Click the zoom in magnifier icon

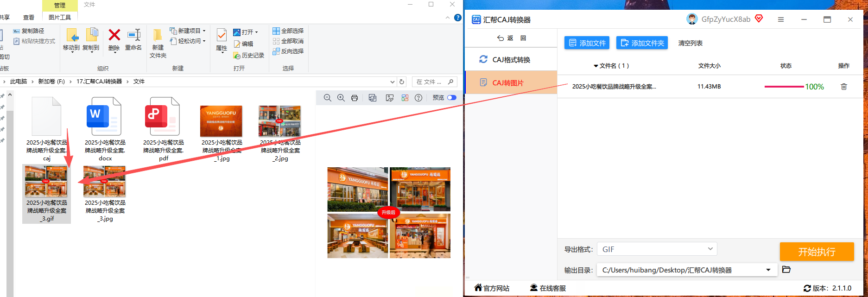[x=341, y=98]
